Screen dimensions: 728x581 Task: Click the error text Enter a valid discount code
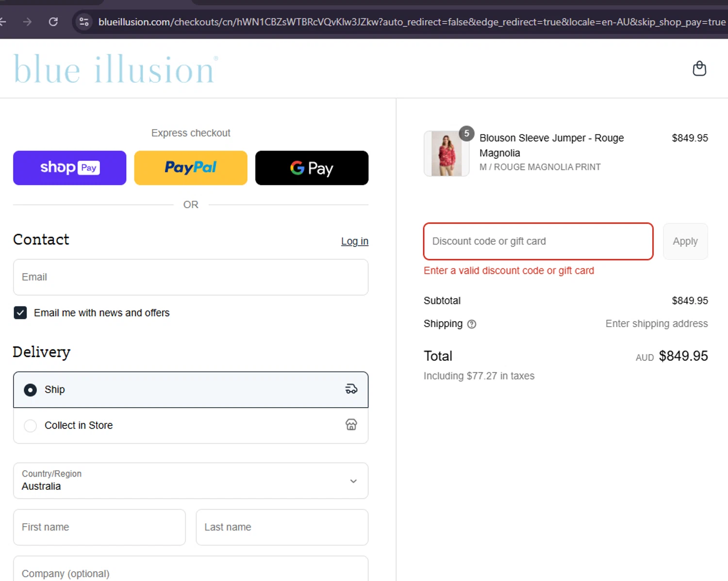(x=509, y=270)
